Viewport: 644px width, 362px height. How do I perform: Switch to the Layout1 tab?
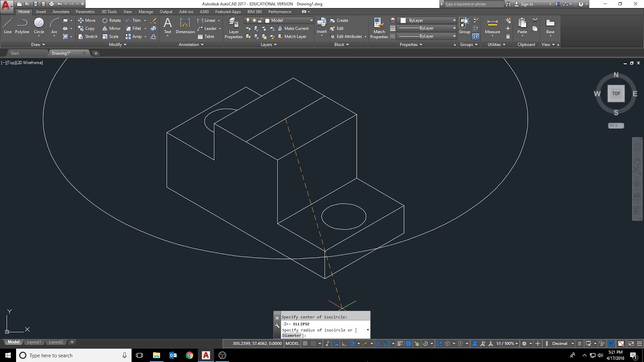(34, 342)
